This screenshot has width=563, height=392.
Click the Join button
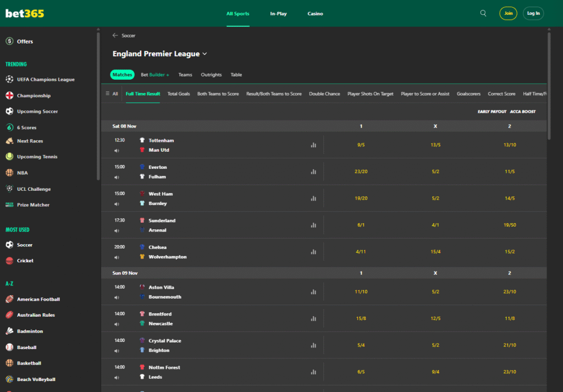508,13
